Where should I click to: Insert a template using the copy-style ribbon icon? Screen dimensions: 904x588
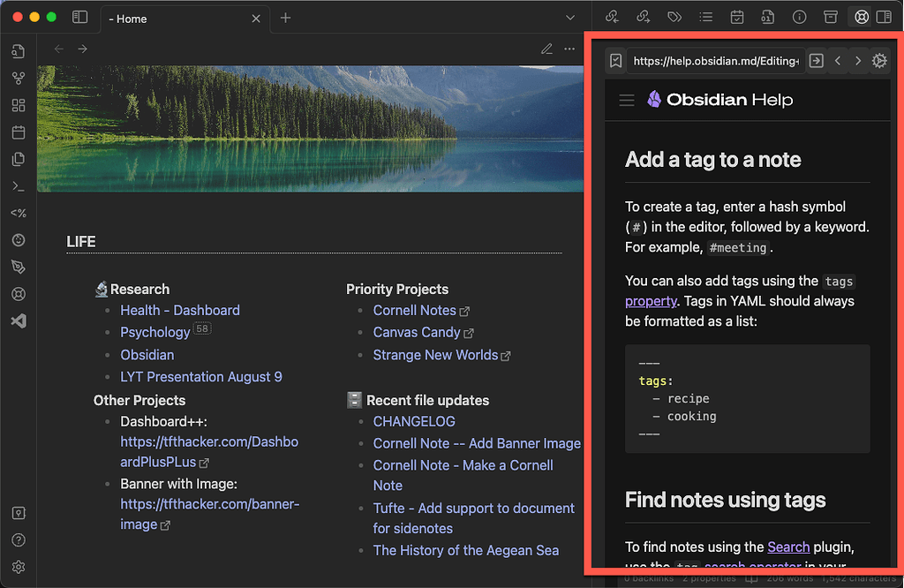tap(19, 160)
